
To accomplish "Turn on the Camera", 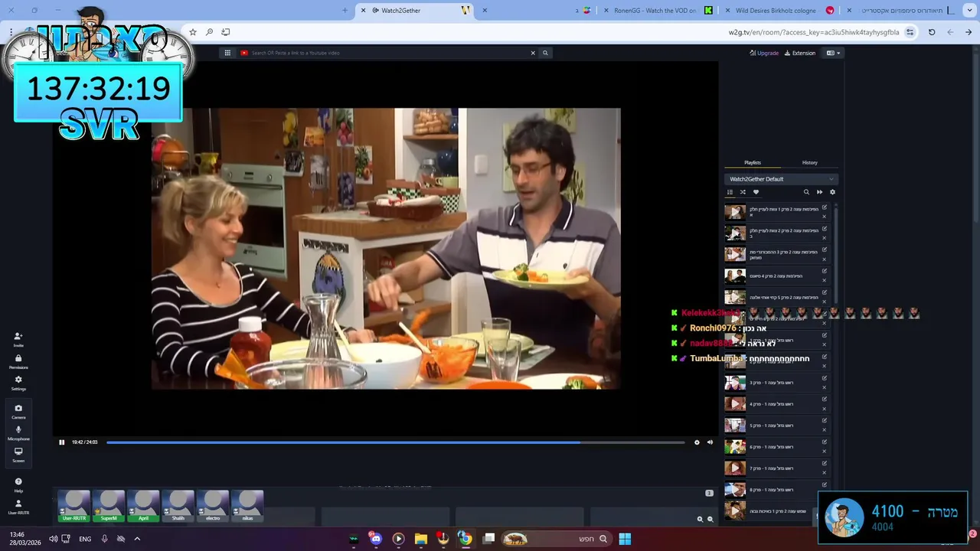I will coord(18,411).
